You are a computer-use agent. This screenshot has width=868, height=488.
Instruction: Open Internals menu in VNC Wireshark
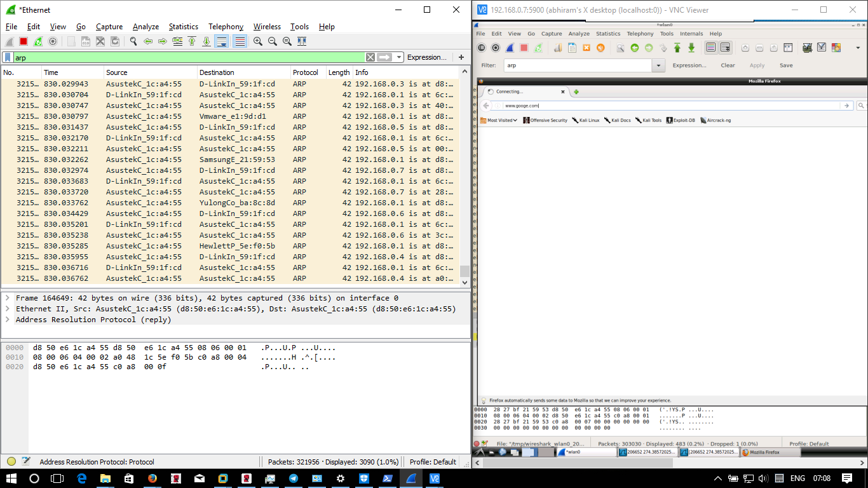tap(691, 34)
